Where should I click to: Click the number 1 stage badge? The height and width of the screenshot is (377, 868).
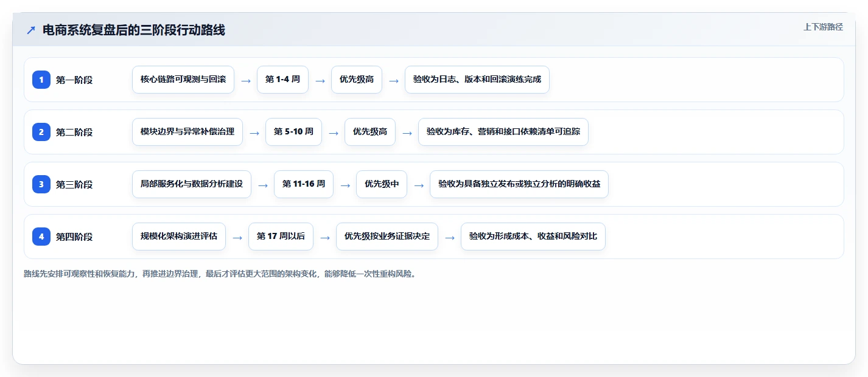41,80
